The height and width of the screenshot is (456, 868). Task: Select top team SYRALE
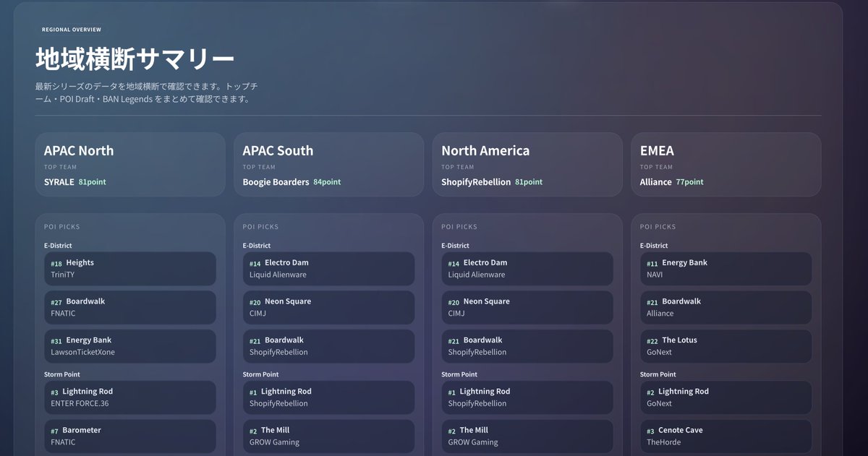[x=59, y=182]
